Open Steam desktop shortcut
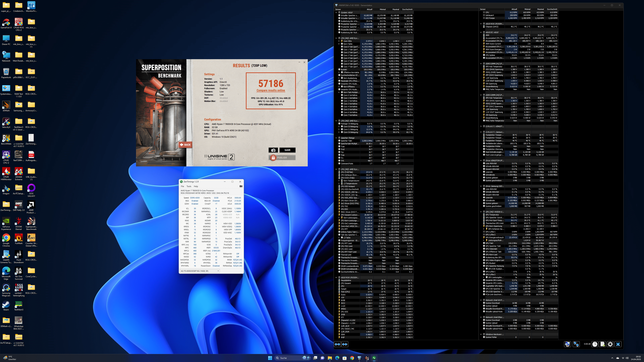This screenshot has height=362, width=644. (6, 306)
